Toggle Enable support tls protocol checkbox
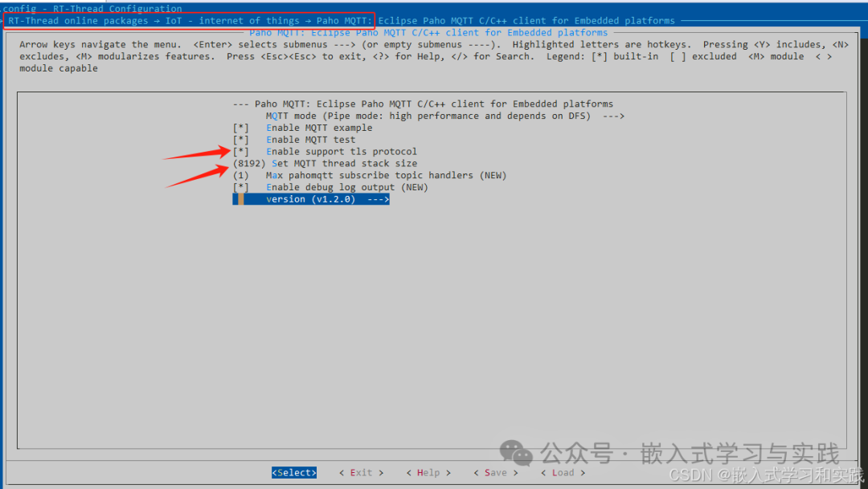 tap(241, 152)
